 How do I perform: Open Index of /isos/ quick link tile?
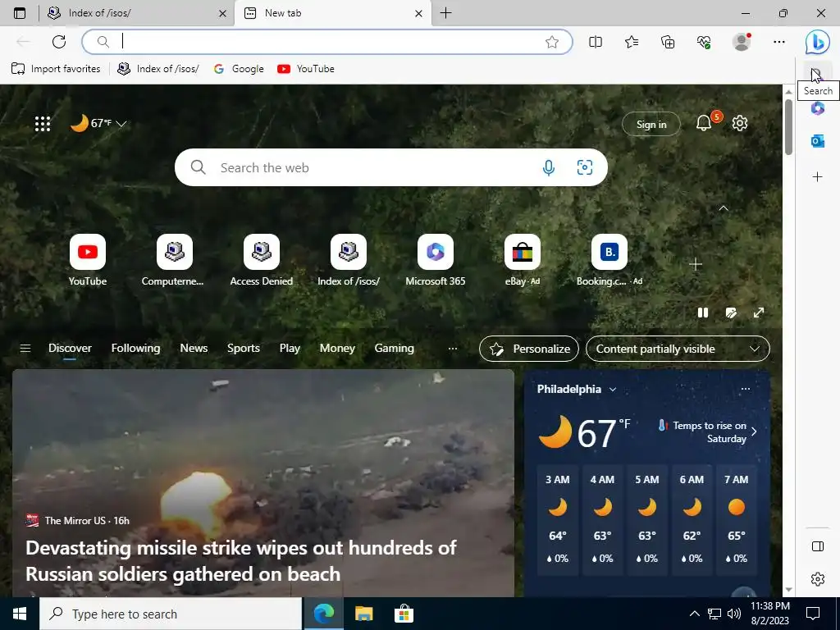click(348, 260)
